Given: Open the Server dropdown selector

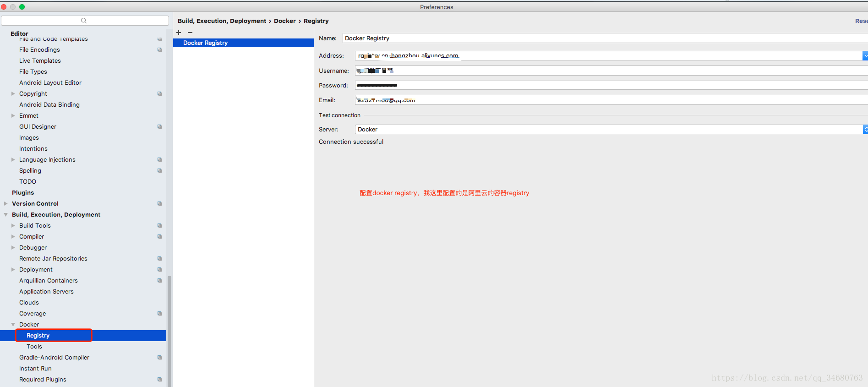Looking at the screenshot, I should click(x=865, y=129).
